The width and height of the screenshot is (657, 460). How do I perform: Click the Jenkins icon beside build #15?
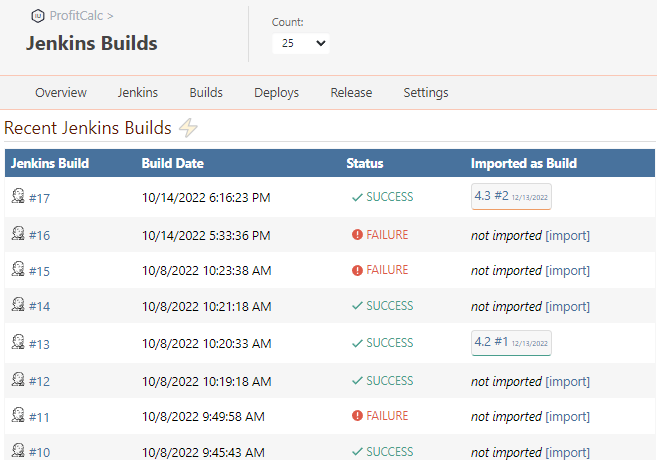pyautogui.click(x=17, y=270)
